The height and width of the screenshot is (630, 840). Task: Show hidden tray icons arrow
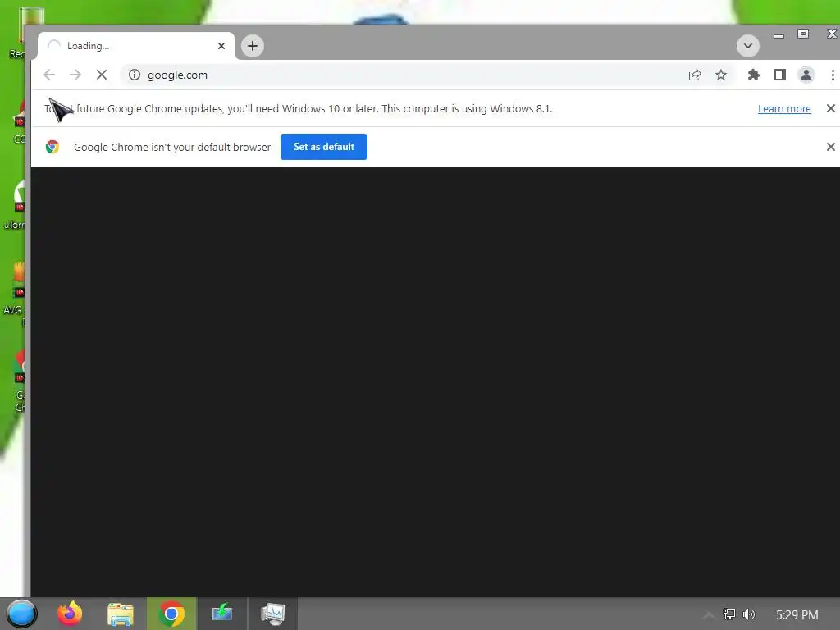(709, 615)
